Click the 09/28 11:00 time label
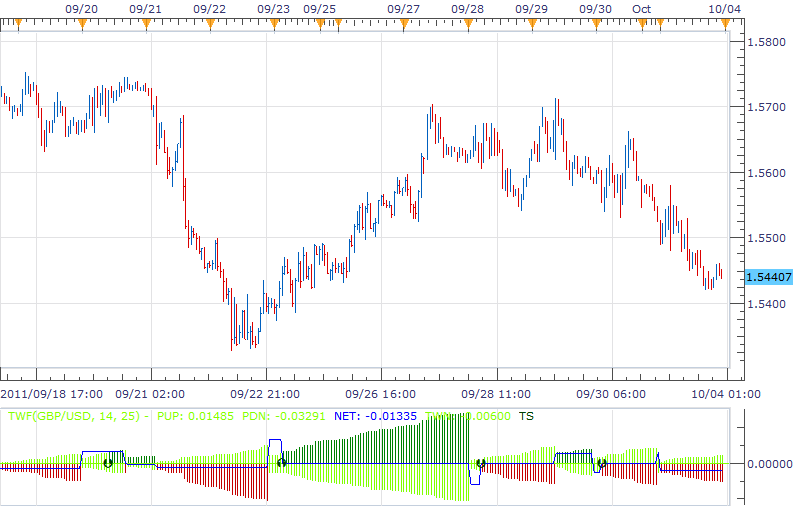The height and width of the screenshot is (506, 801). (x=496, y=394)
